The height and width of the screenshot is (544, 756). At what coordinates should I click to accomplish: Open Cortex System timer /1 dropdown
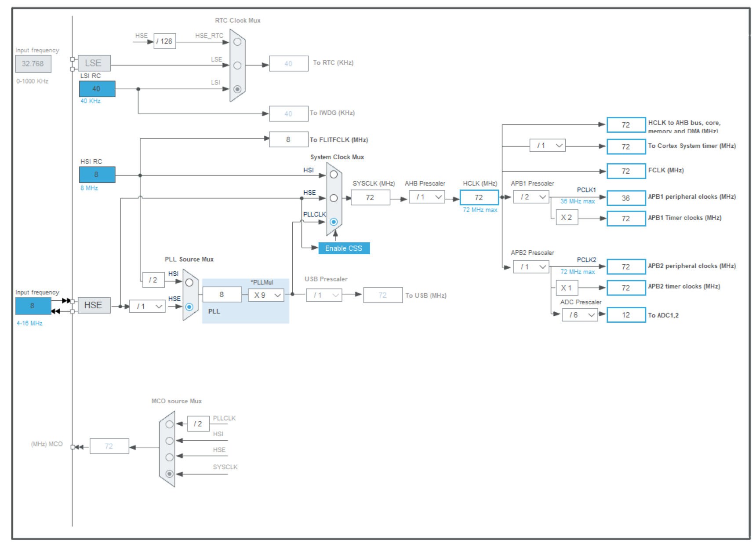tap(548, 146)
